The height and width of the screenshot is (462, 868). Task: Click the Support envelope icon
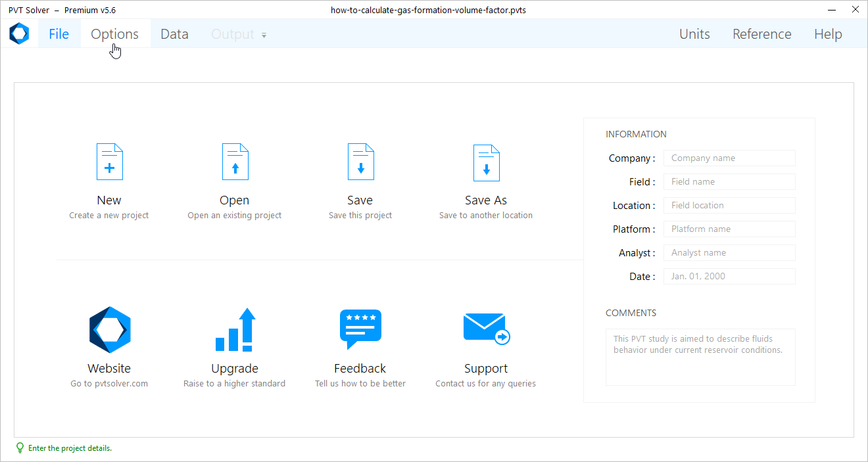point(486,327)
